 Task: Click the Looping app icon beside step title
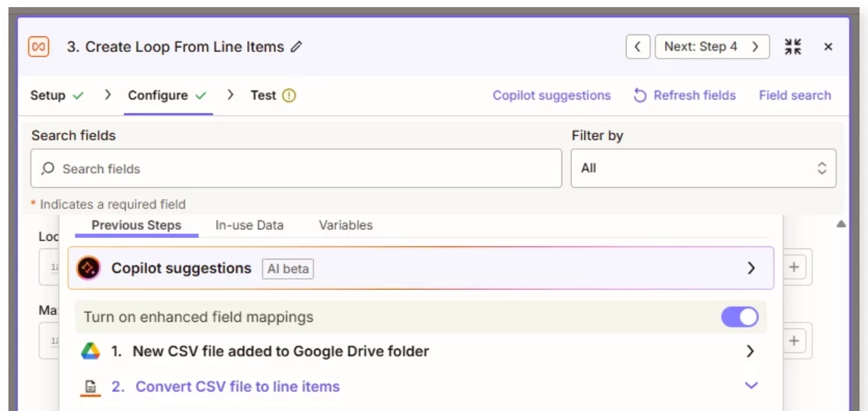pos(39,47)
